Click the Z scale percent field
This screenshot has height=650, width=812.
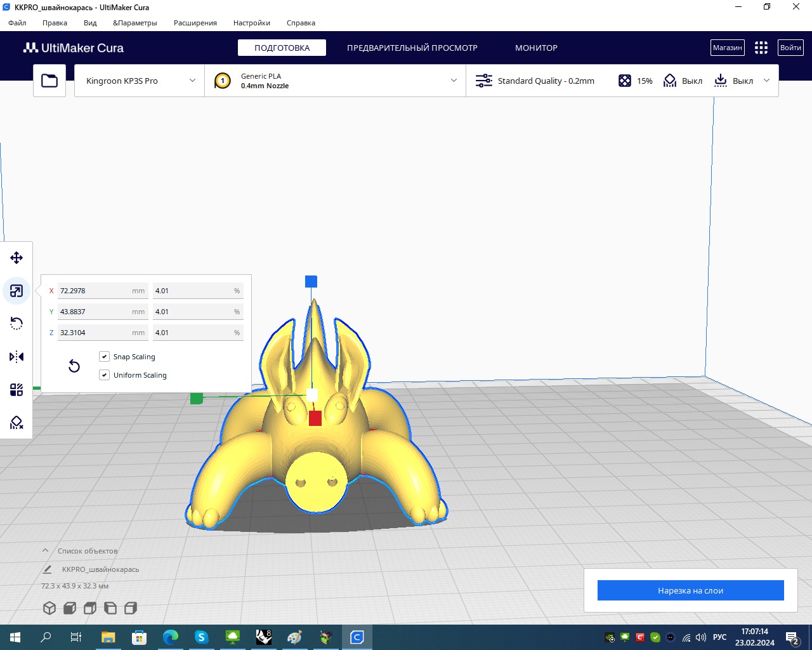(x=198, y=333)
